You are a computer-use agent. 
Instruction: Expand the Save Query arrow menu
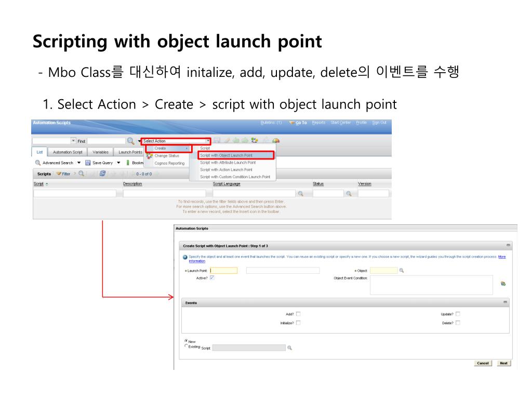coord(118,163)
